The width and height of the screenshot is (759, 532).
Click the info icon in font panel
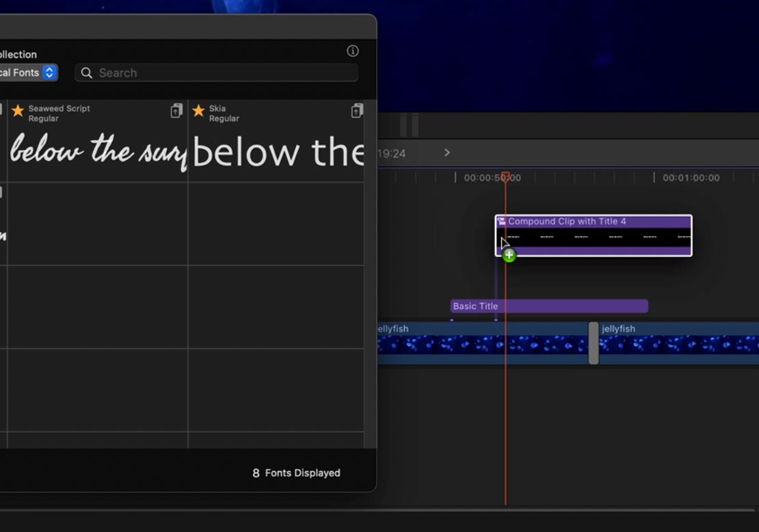353,51
